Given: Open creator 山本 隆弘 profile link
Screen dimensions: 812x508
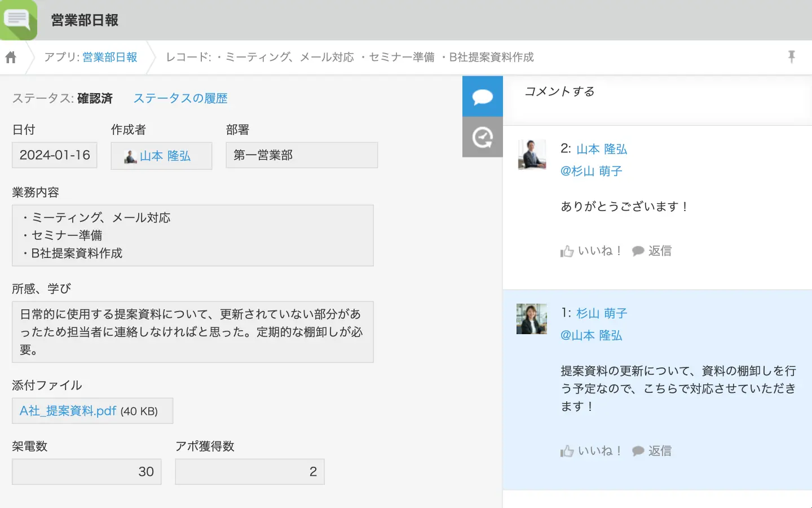Looking at the screenshot, I should coord(165,156).
